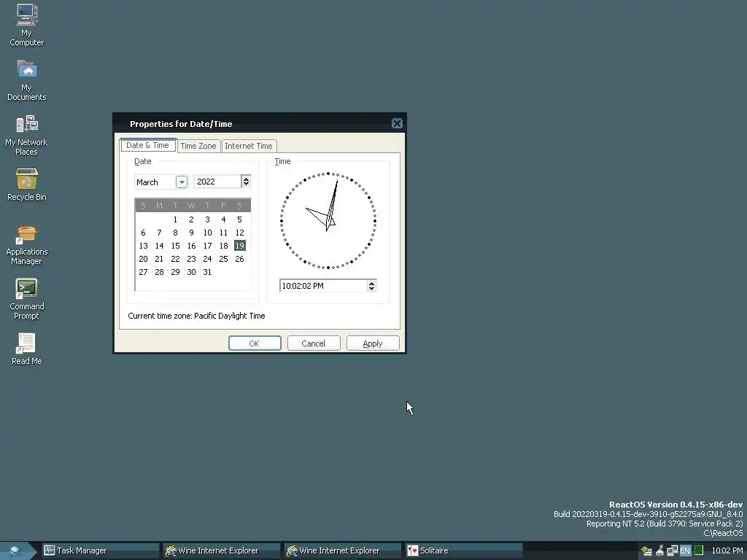Image resolution: width=747 pixels, height=560 pixels.
Task: Select March 5 in calendar
Action: [x=239, y=219]
